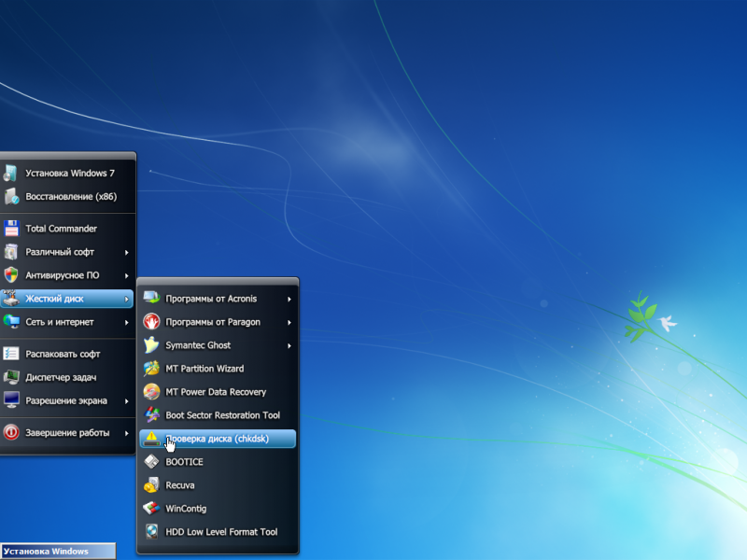The width and height of the screenshot is (747, 560).
Task: Expand the Программы от Acronis submenu arrow
Action: pos(289,299)
